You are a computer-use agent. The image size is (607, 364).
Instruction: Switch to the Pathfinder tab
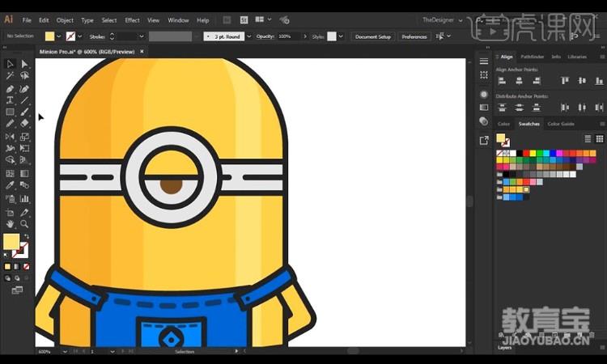coord(533,57)
